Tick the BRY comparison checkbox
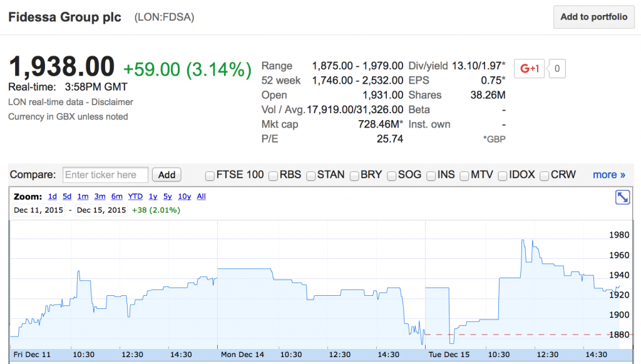 [x=354, y=176]
